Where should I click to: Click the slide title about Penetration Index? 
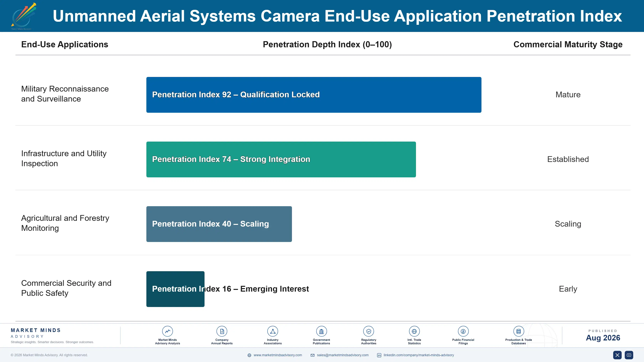[x=337, y=16]
